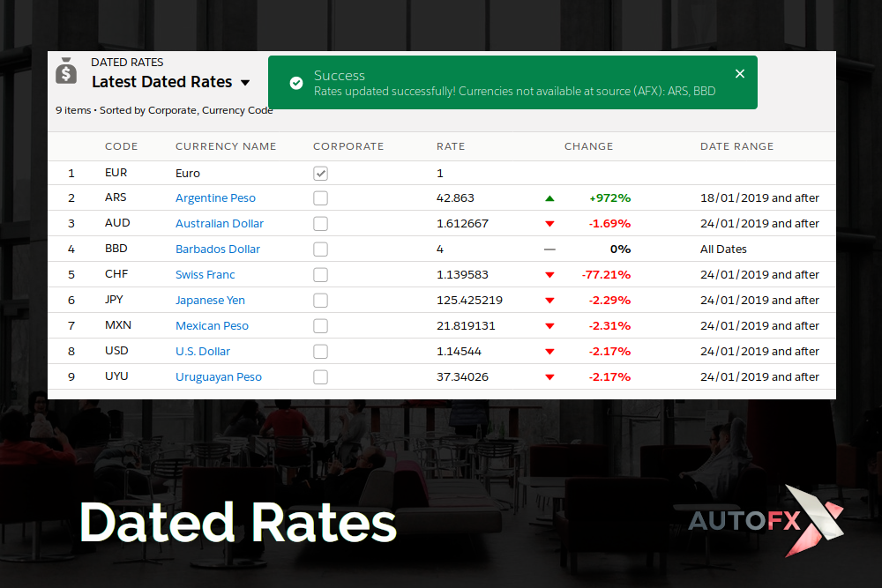Click the AutoFX logo
Viewport: 882px width, 588px height.
766,521
